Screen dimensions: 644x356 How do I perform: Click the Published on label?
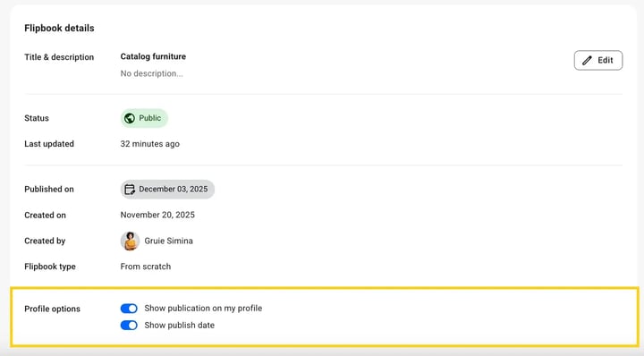pyautogui.click(x=49, y=190)
